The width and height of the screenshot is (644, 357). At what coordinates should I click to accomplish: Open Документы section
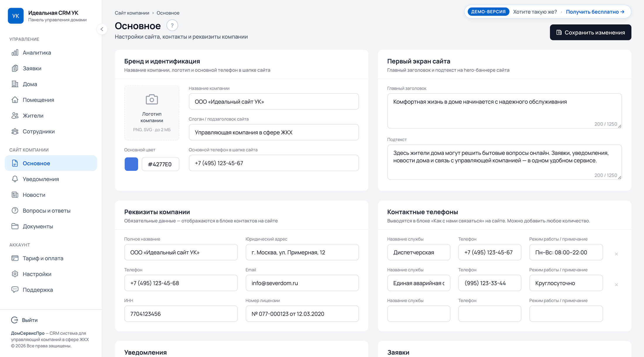pyautogui.click(x=51, y=226)
